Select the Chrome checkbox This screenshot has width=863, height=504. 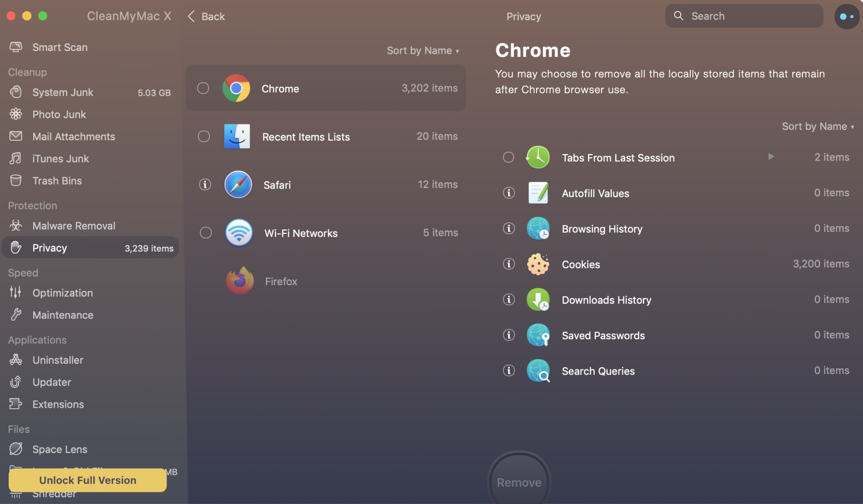pos(203,88)
